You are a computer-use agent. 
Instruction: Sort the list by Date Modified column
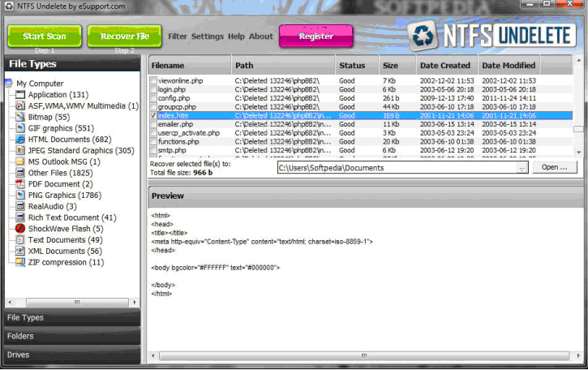pyautogui.click(x=509, y=65)
